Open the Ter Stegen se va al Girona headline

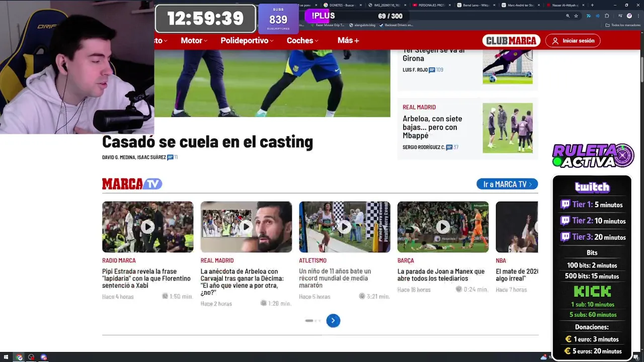tap(434, 54)
